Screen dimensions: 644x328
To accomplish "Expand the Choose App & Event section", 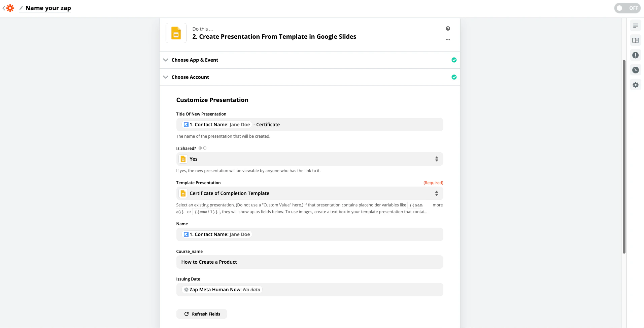I will (x=310, y=60).
